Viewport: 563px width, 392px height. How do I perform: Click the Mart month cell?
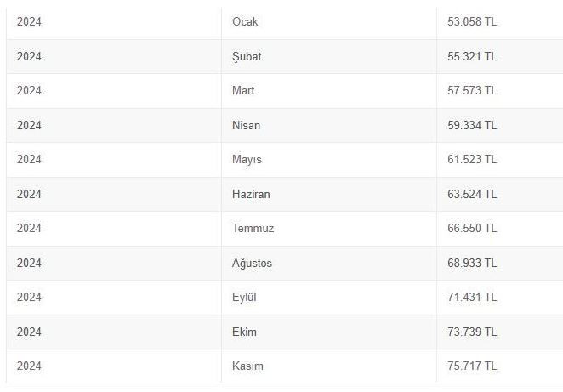click(x=243, y=91)
